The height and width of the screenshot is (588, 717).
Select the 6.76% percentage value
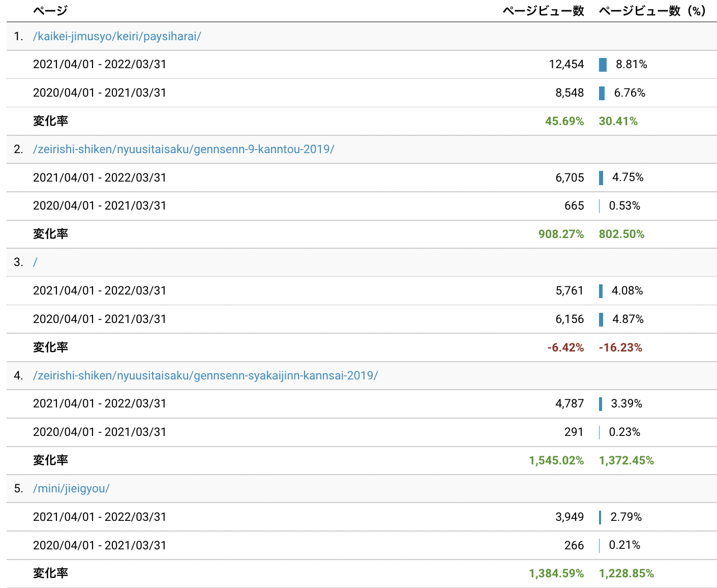[630, 93]
